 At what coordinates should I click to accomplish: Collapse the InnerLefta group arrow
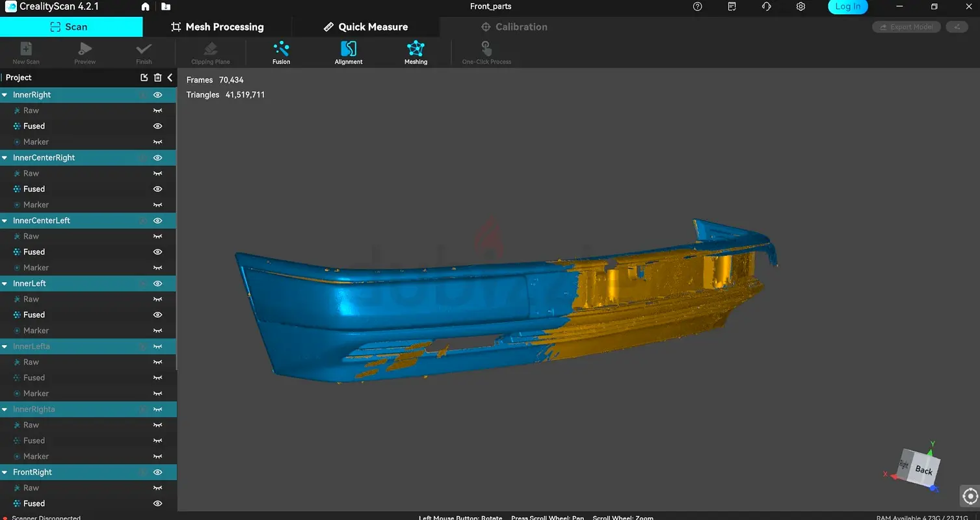tap(5, 346)
